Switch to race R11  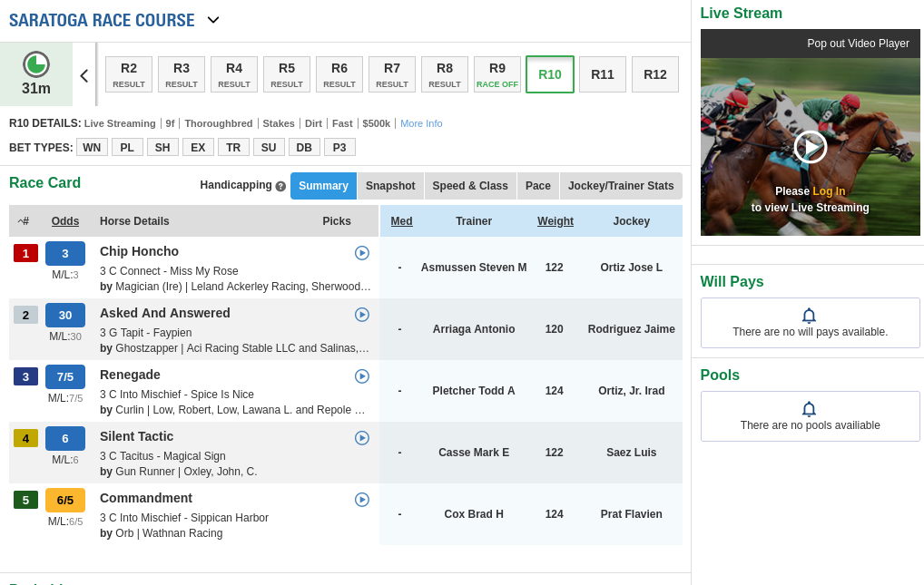(603, 74)
